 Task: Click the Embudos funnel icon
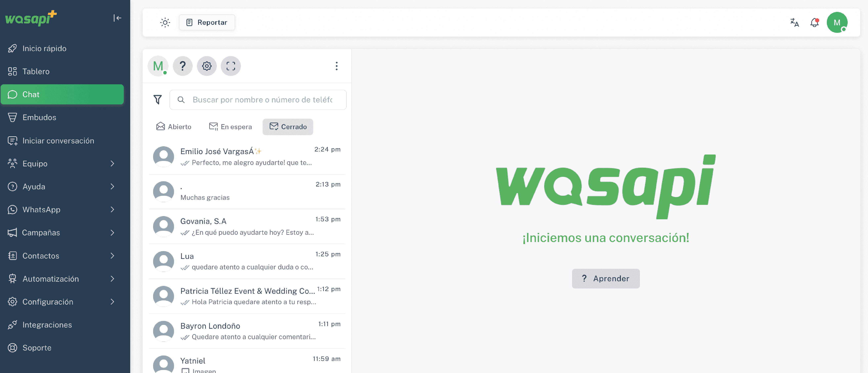point(12,117)
